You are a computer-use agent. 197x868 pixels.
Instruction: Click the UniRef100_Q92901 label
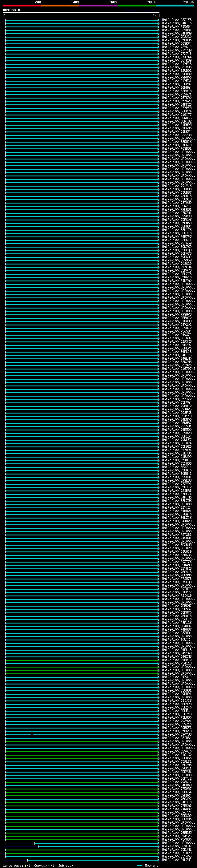point(177,721)
